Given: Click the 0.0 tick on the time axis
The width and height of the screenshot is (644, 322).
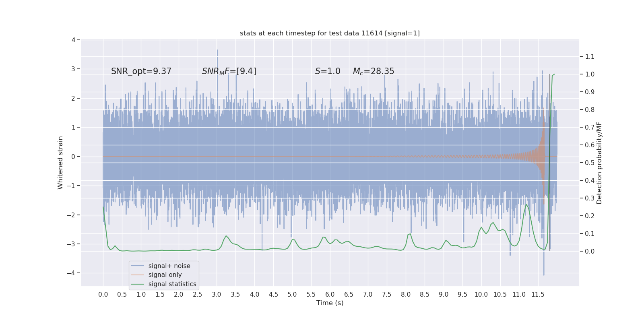Looking at the screenshot, I should (103, 295).
